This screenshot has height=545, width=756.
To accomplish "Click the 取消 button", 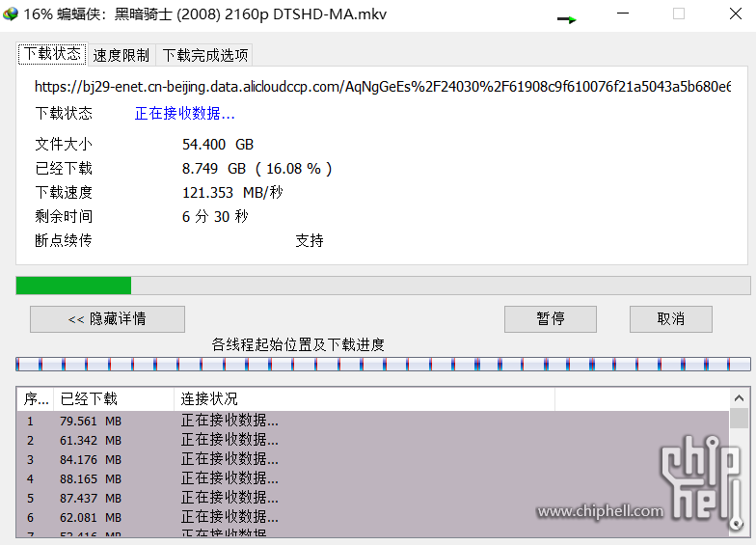I will click(671, 318).
